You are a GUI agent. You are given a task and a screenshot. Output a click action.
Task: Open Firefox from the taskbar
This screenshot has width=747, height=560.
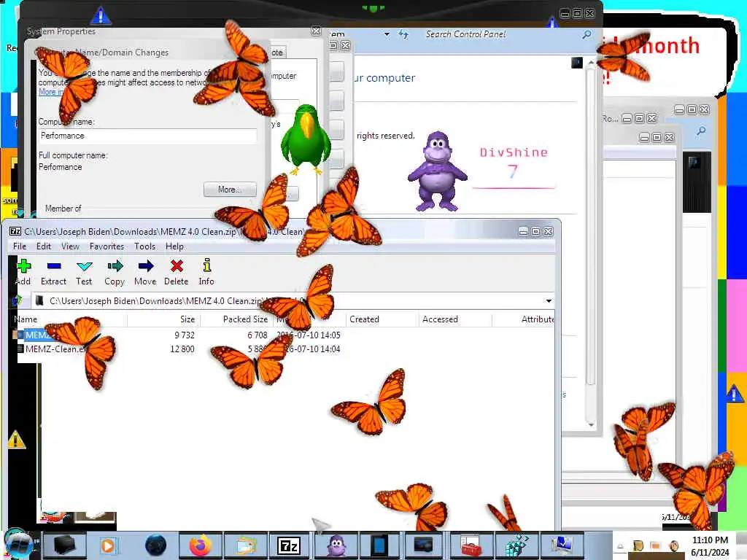(201, 545)
